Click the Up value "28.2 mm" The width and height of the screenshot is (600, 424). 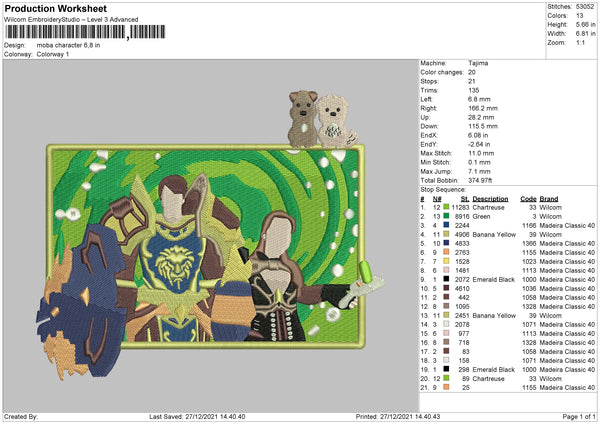pos(481,117)
